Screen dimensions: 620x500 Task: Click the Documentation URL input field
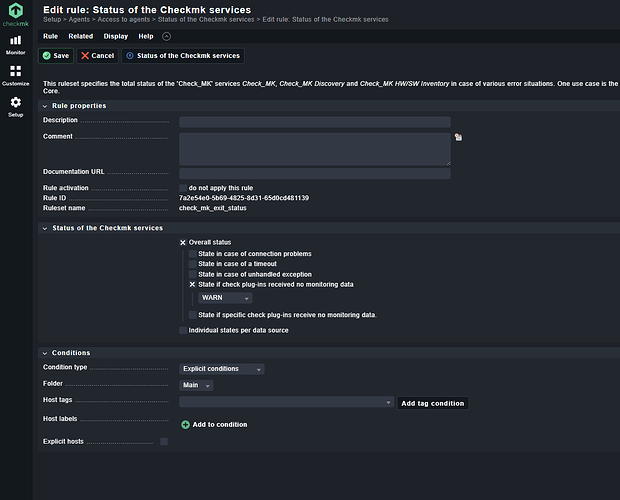pyautogui.click(x=315, y=174)
